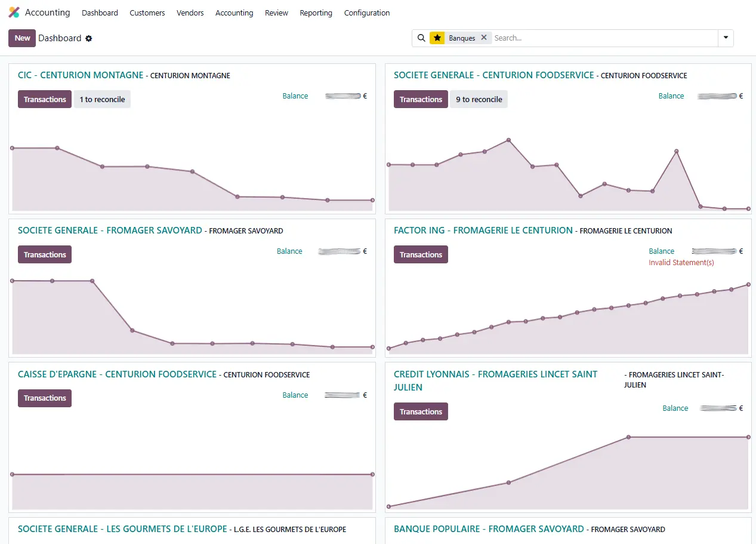Open SOCIETE GENERALE - CENTURION FOODSERVICE journal title
The width and height of the screenshot is (756, 544).
coord(494,75)
